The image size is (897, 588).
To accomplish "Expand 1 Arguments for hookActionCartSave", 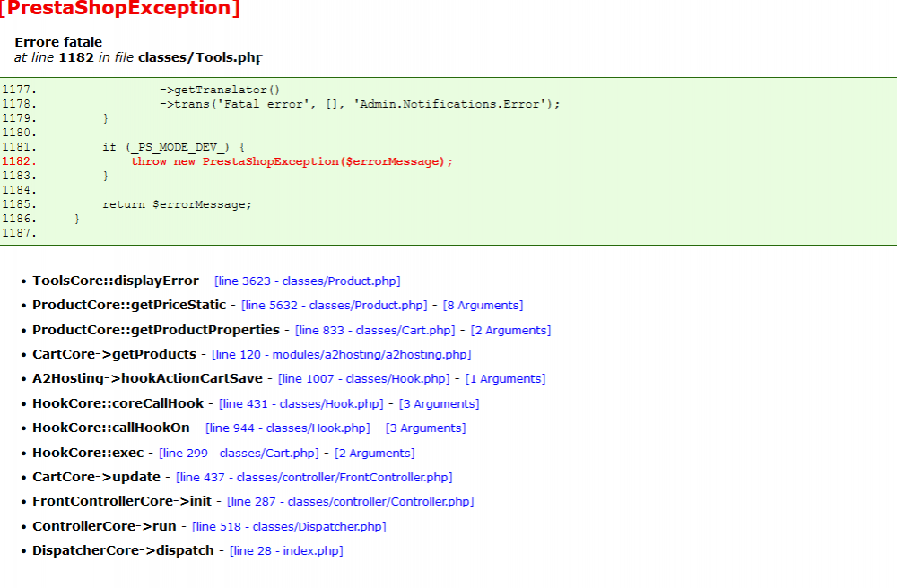I will [x=505, y=379].
